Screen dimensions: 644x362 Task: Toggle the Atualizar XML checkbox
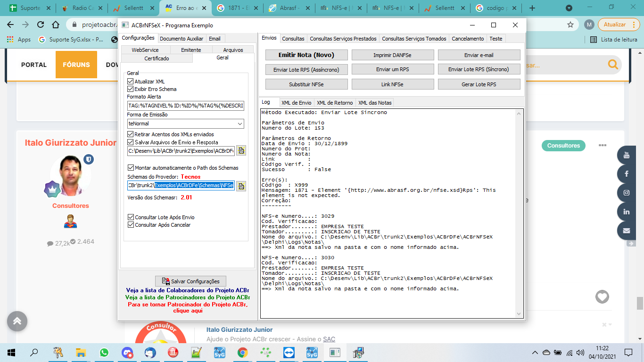click(x=131, y=82)
